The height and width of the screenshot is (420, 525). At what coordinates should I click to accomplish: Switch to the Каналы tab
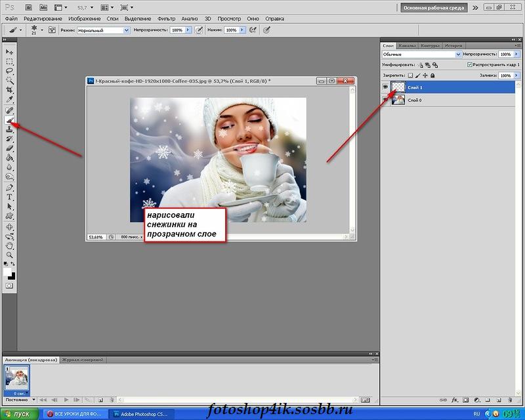pyautogui.click(x=407, y=46)
